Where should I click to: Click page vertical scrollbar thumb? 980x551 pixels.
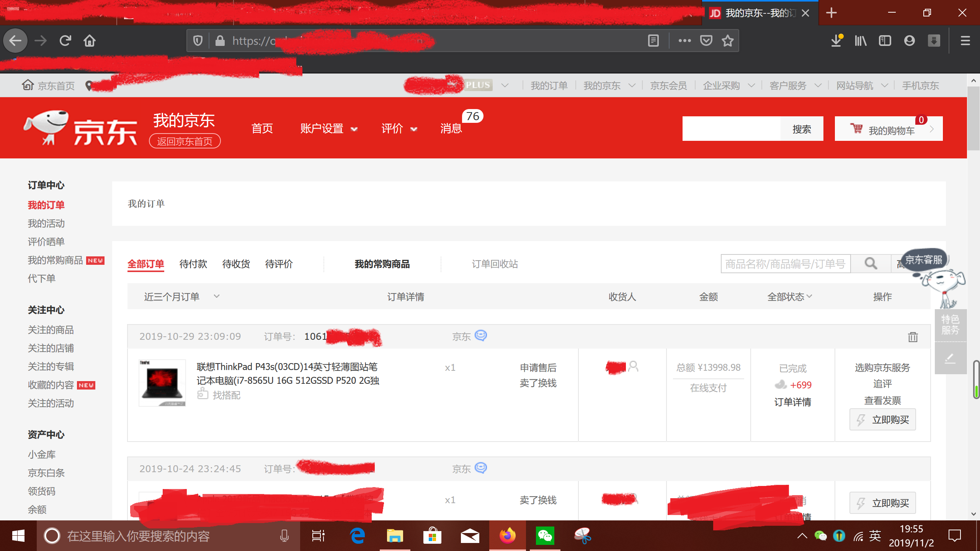pos(973,119)
